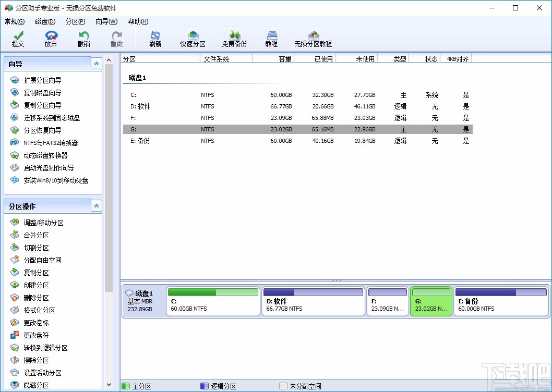The height and width of the screenshot is (392, 552).
Task: Open 无损分区教程 toolbar item
Action: pyautogui.click(x=314, y=39)
